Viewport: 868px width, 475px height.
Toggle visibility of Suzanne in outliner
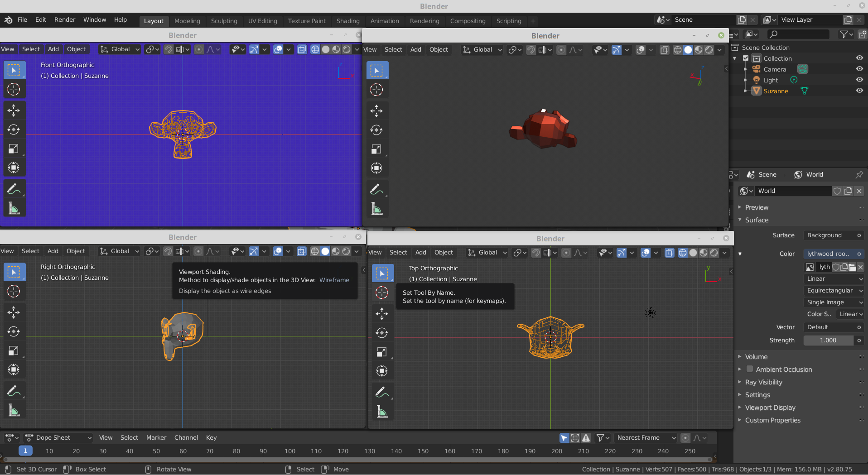(x=859, y=91)
